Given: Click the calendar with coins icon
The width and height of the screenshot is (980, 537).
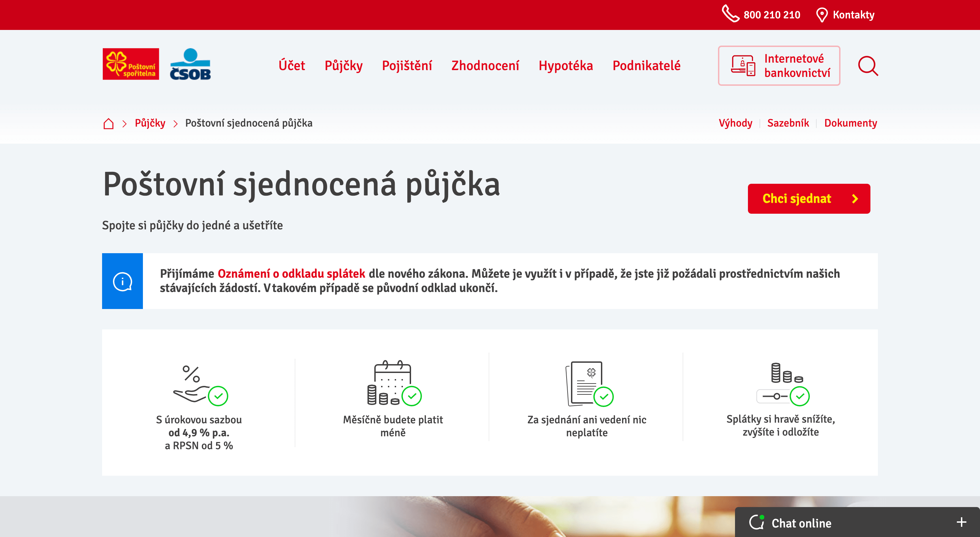Looking at the screenshot, I should (x=394, y=383).
